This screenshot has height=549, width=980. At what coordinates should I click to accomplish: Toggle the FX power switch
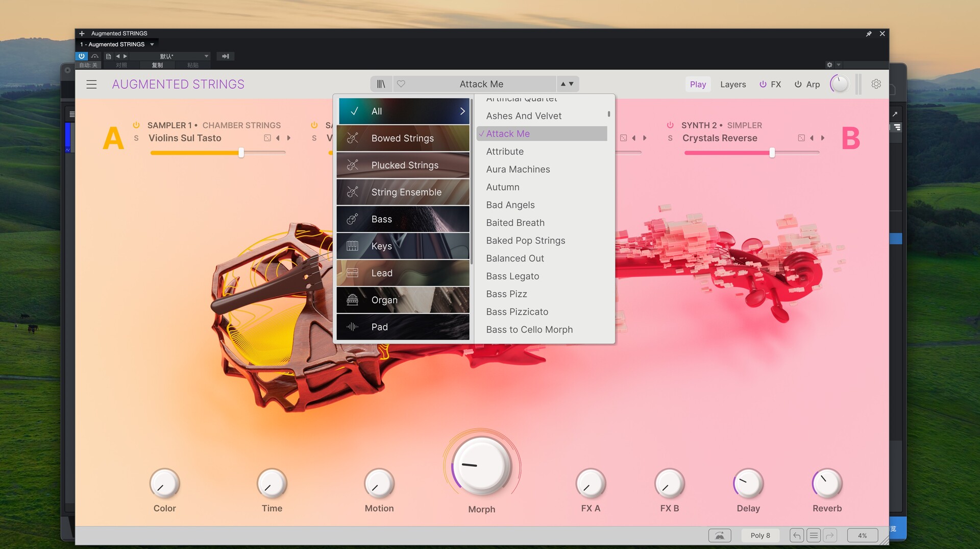(x=763, y=84)
